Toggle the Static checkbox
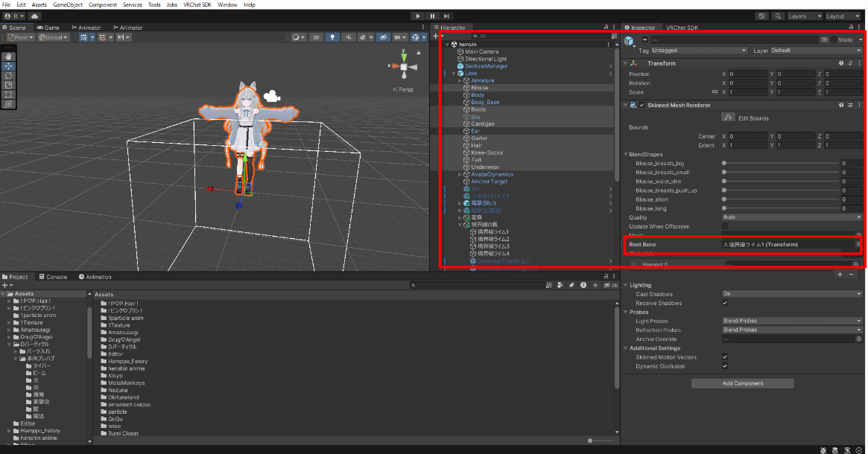 click(x=834, y=39)
